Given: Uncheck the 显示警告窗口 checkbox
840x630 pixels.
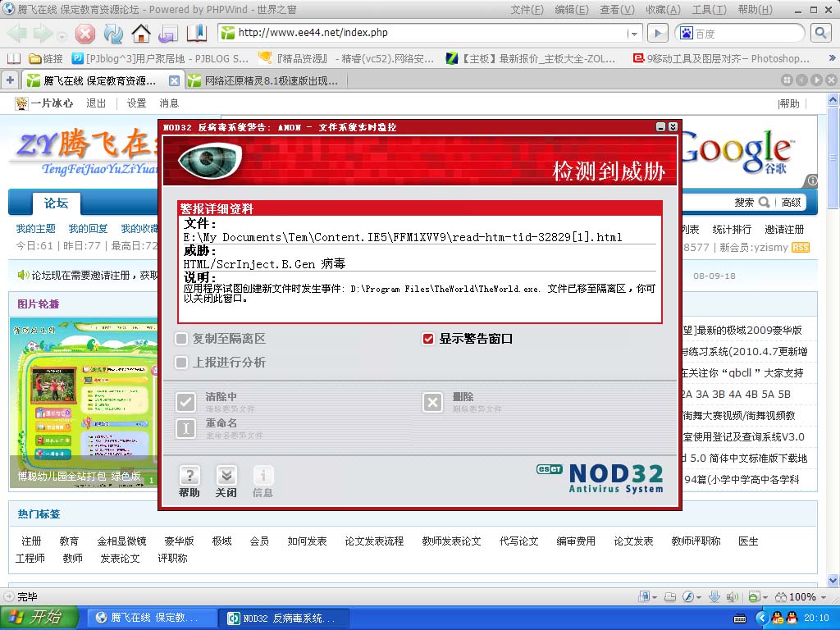Looking at the screenshot, I should (x=427, y=339).
